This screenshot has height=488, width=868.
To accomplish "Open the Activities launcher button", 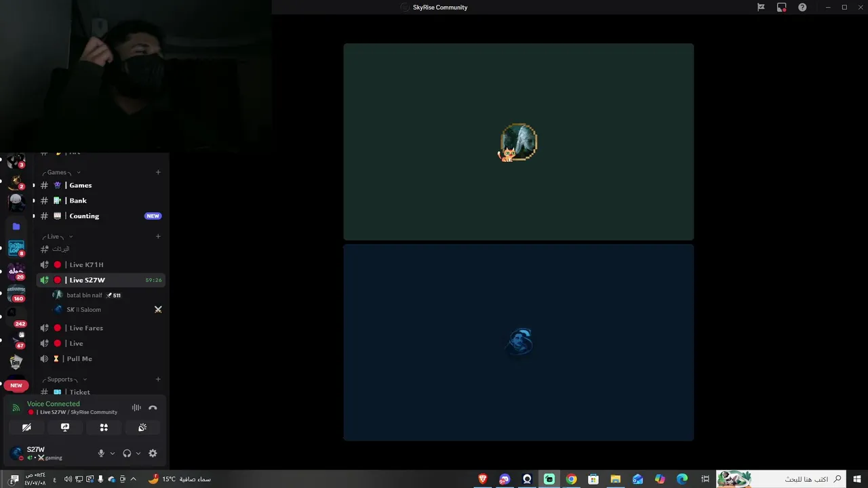I will pos(104,428).
